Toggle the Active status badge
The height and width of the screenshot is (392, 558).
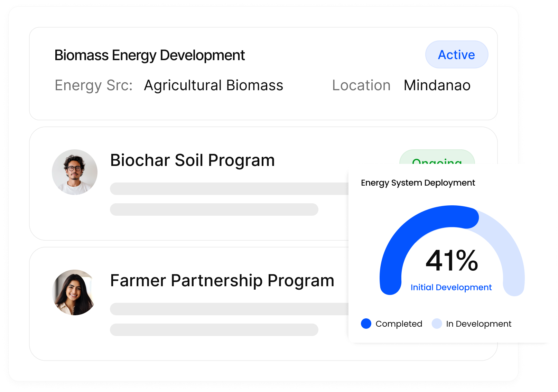tap(456, 54)
